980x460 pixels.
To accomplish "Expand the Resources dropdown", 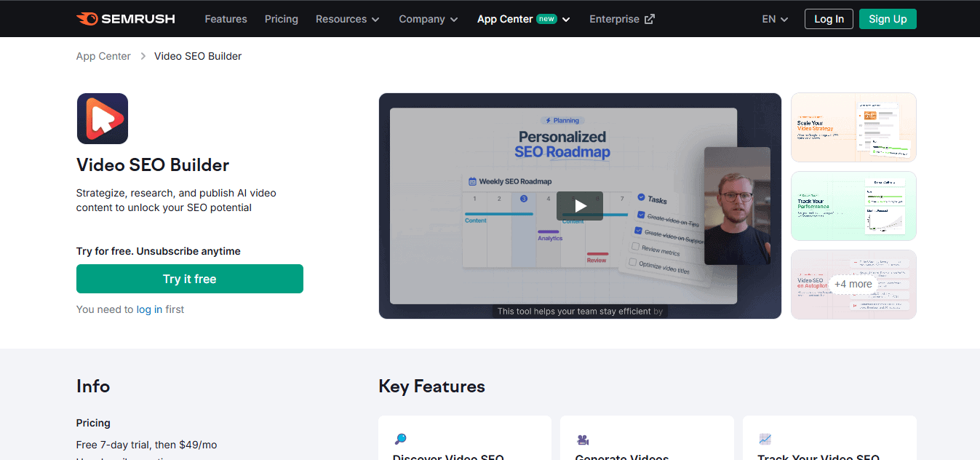I will (348, 19).
